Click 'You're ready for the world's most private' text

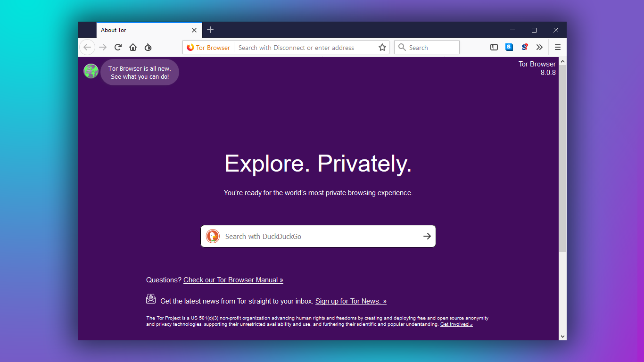[x=318, y=193]
